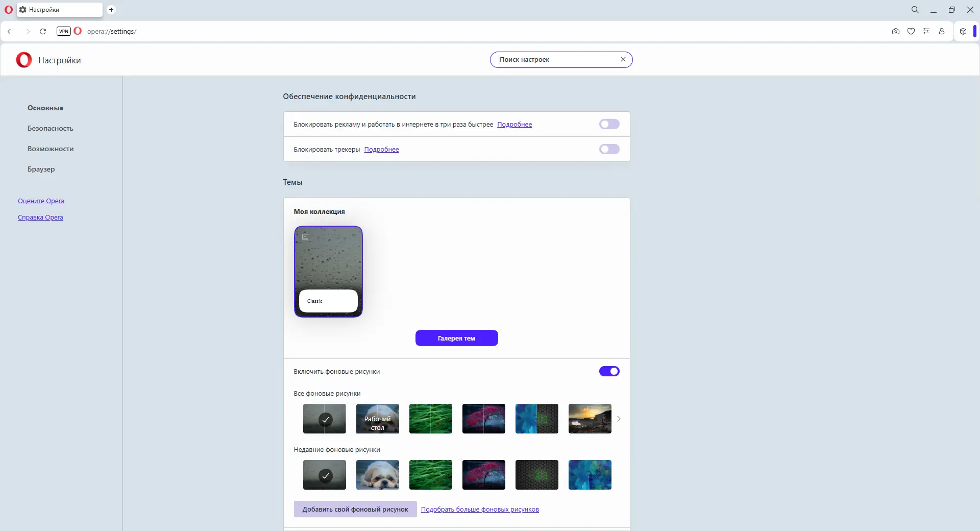Switch to the Безопасность section

pyautogui.click(x=50, y=128)
